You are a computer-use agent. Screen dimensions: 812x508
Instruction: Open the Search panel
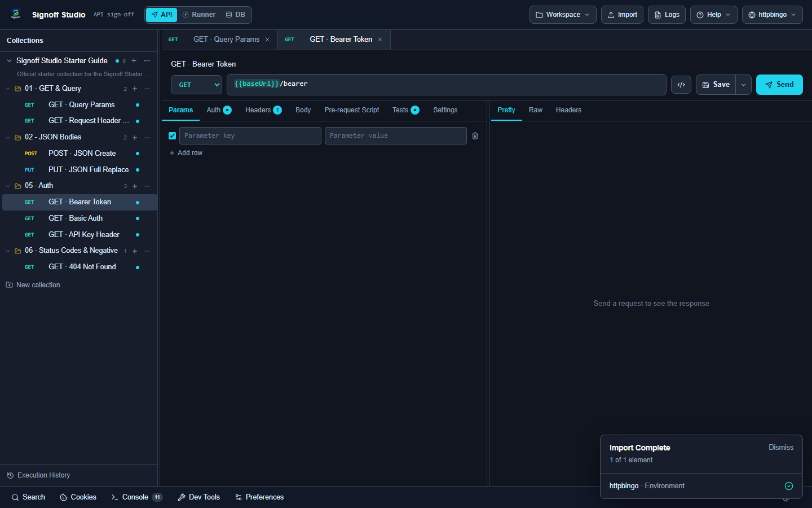point(28,497)
